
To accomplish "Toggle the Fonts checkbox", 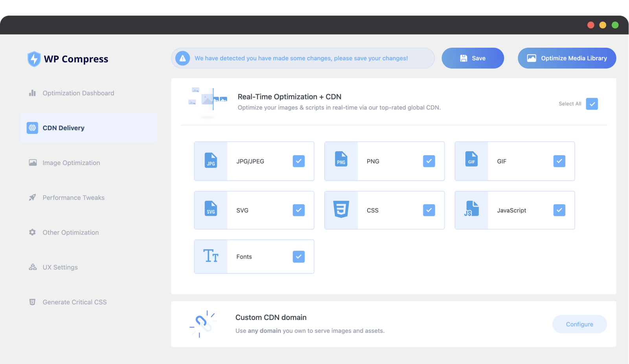I will (x=298, y=257).
